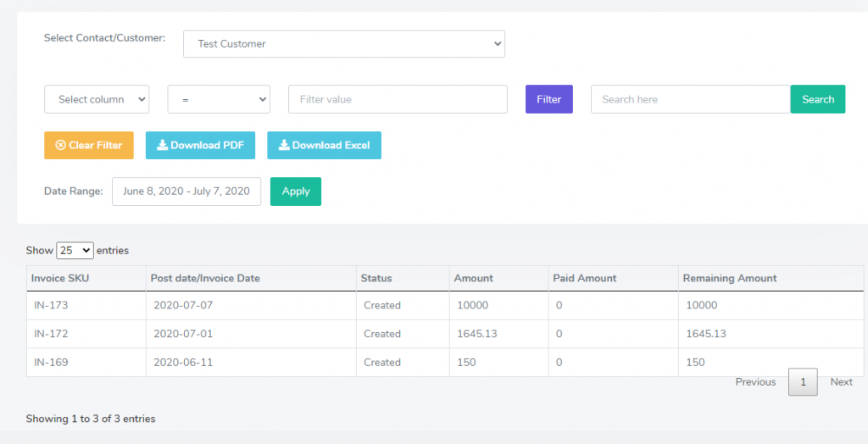Open the Date Range picker field

click(186, 191)
